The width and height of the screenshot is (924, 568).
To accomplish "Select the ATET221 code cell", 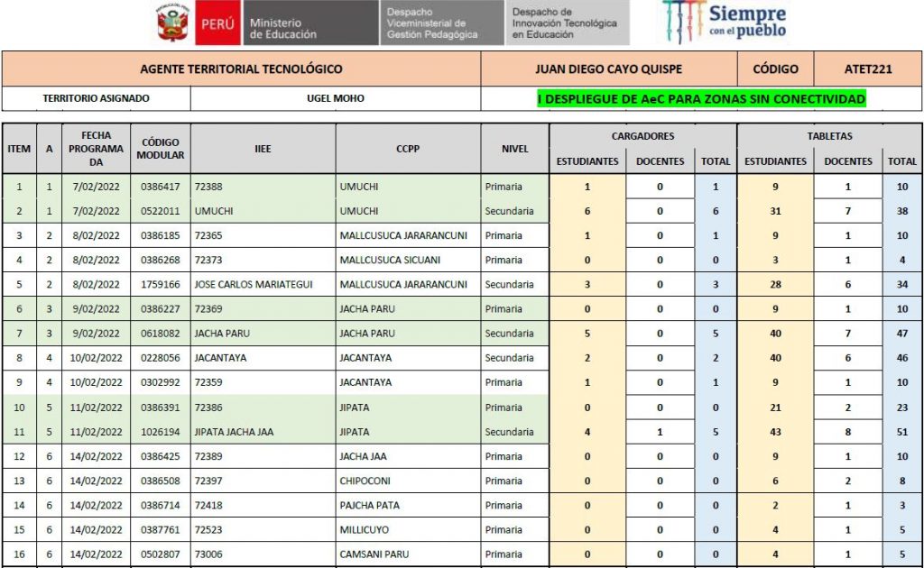I will (x=868, y=69).
